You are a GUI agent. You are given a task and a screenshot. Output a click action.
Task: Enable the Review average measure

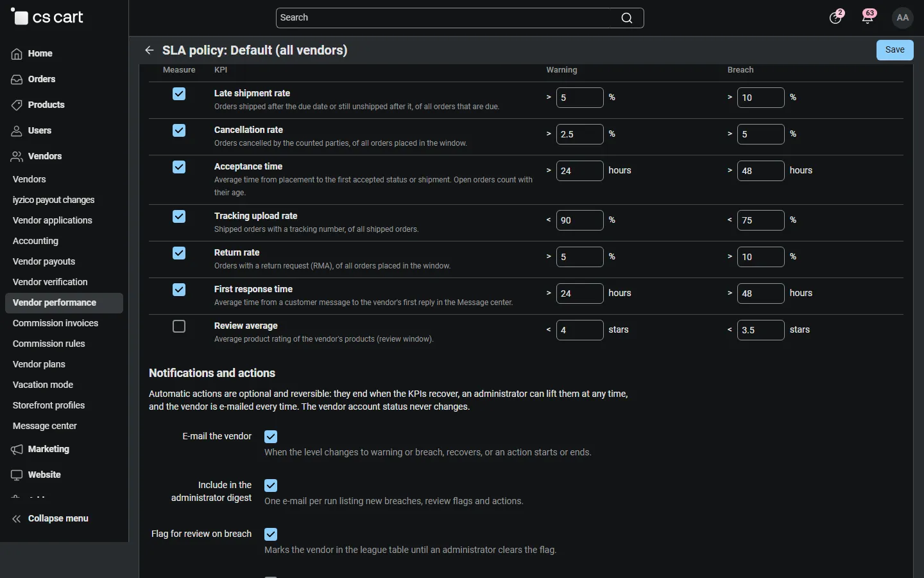pyautogui.click(x=179, y=326)
